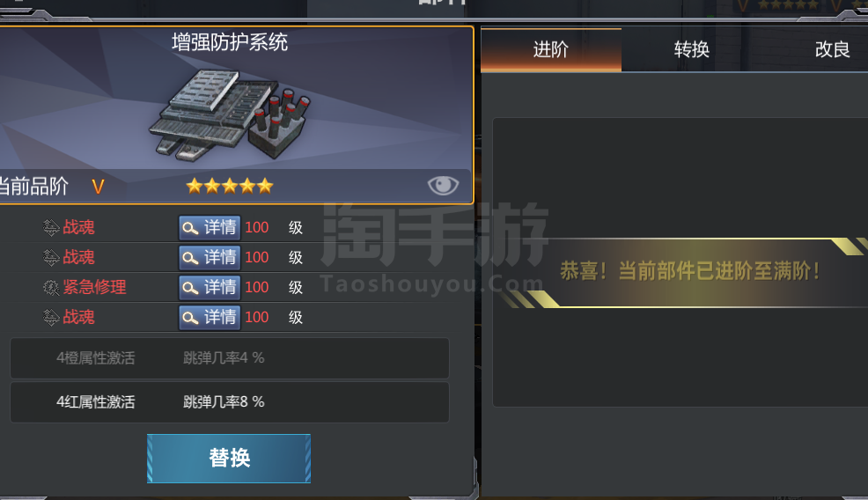Screen dimensions: 868x500
Task: Switch to the 转换 tab
Action: (x=691, y=50)
